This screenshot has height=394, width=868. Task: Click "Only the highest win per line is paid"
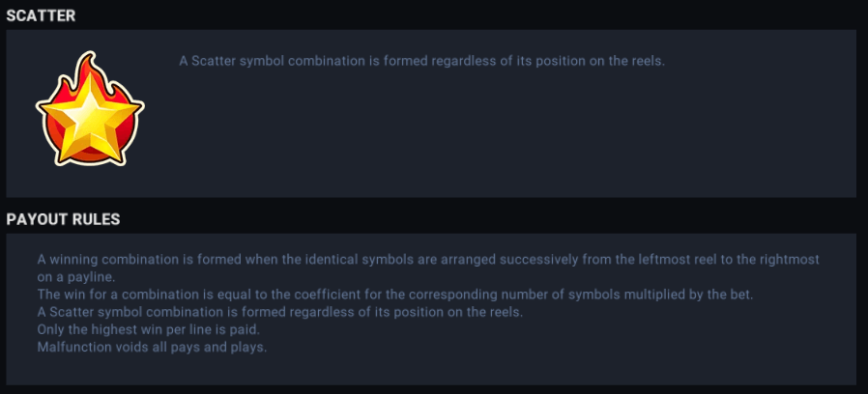(x=148, y=328)
